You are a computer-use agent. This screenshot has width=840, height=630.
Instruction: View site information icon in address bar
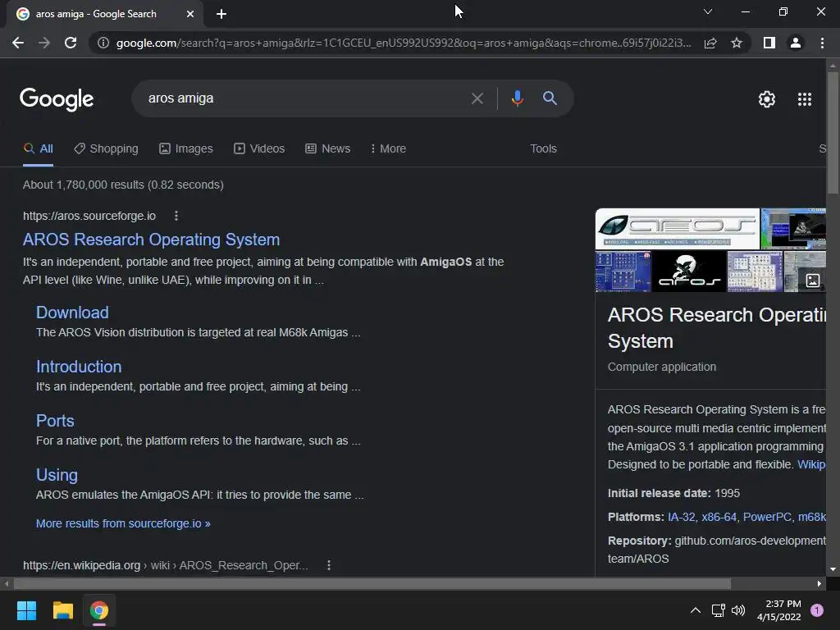click(x=103, y=43)
